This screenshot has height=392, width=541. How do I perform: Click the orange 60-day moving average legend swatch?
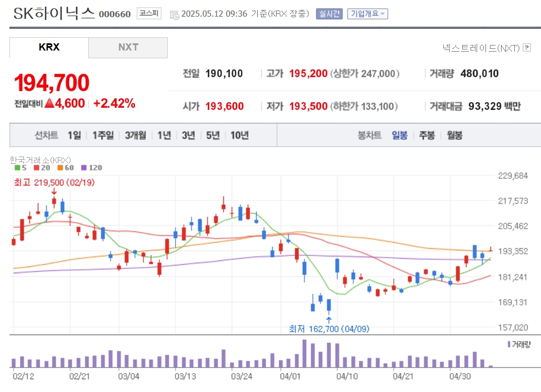point(60,168)
